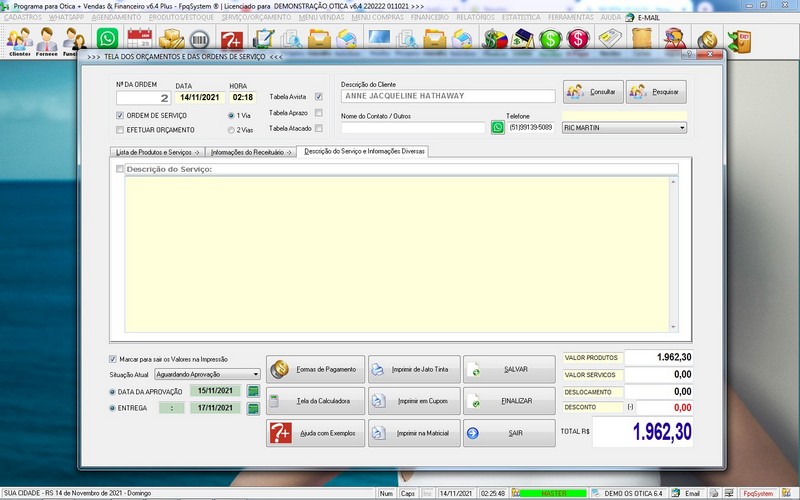Click the dialog's question mark help button

(x=688, y=54)
